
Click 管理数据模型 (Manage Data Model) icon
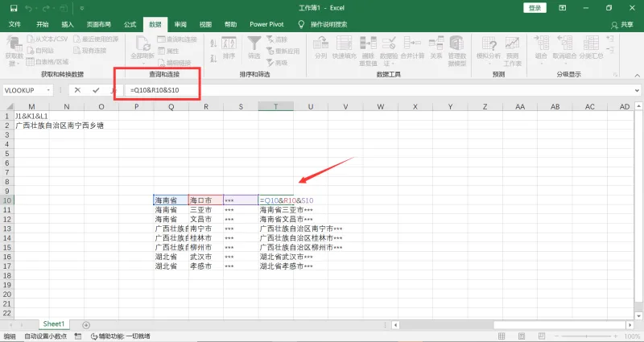pos(456,43)
